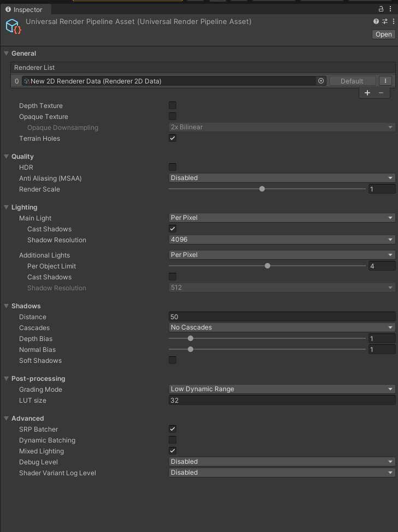Enable the Soft Shadows checkbox
The height and width of the screenshot is (532, 398).
coord(173,360)
